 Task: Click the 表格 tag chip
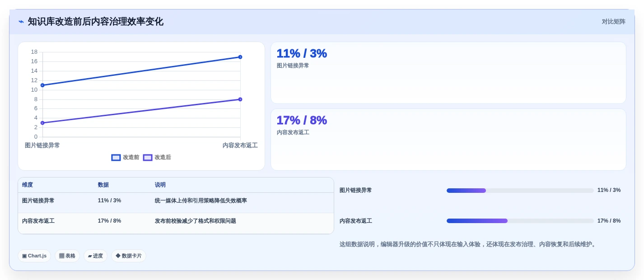[67, 256]
